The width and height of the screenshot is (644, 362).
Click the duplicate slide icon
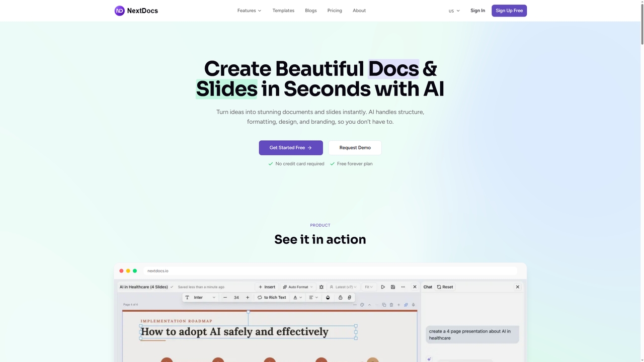click(384, 305)
